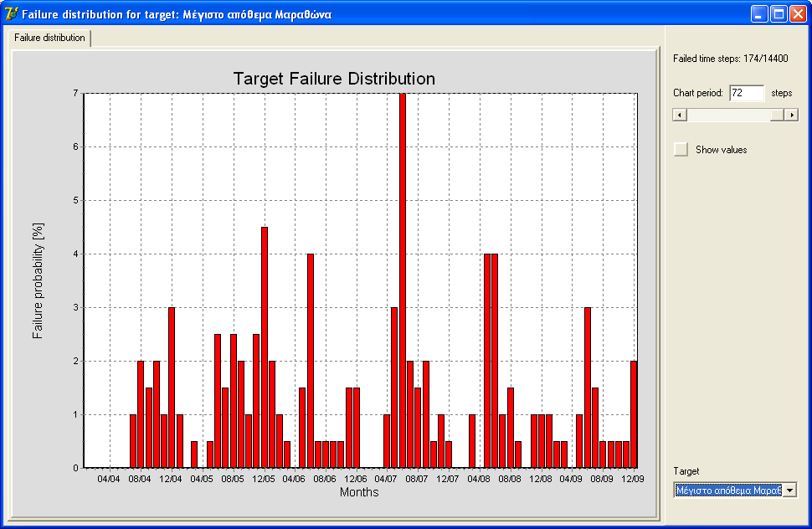Click the chart period scrollbar left arrow
This screenshot has width=812, height=529.
click(x=680, y=115)
